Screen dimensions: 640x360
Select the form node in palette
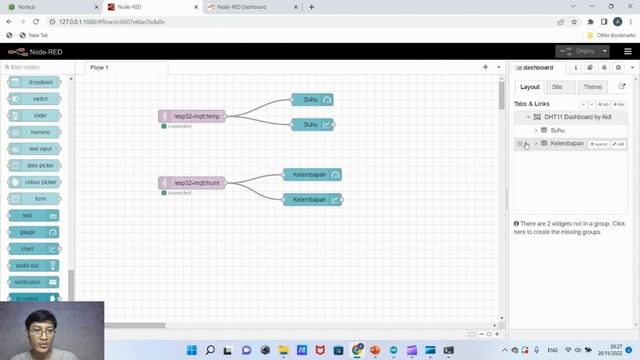(x=34, y=199)
